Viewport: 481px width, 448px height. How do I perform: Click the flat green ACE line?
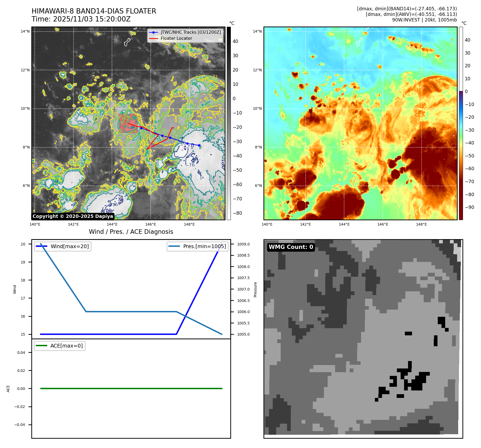131,388
